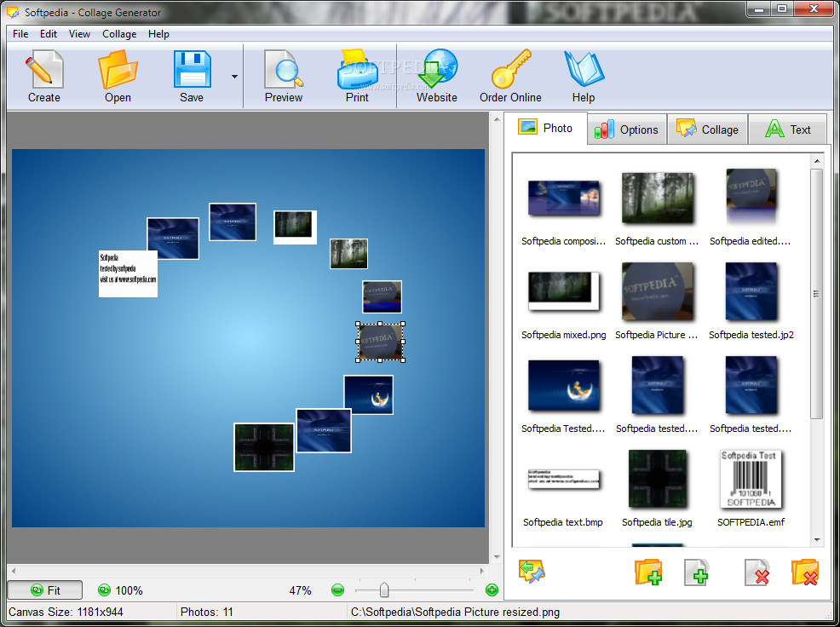The width and height of the screenshot is (840, 627).
Task: Click the canvas vertical scroll up arrow
Action: 497,118
